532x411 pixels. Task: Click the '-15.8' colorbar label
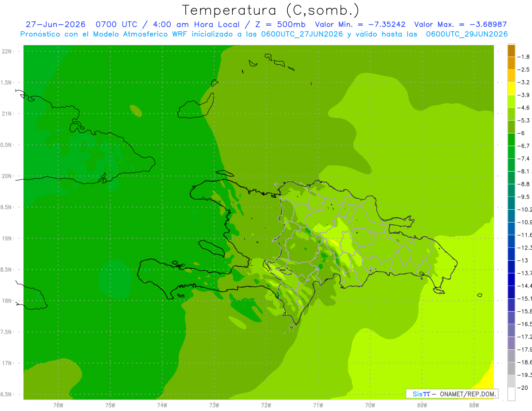click(524, 311)
